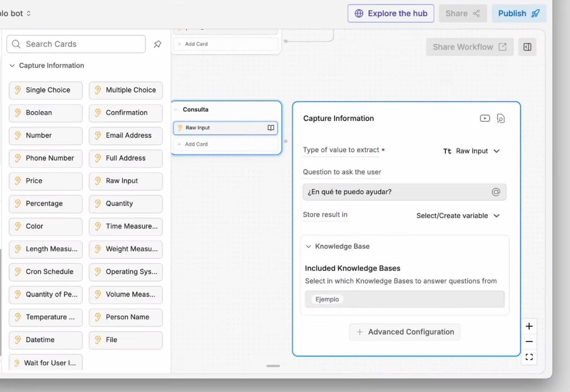
Task: Choose the Person Name card
Action: tap(126, 317)
